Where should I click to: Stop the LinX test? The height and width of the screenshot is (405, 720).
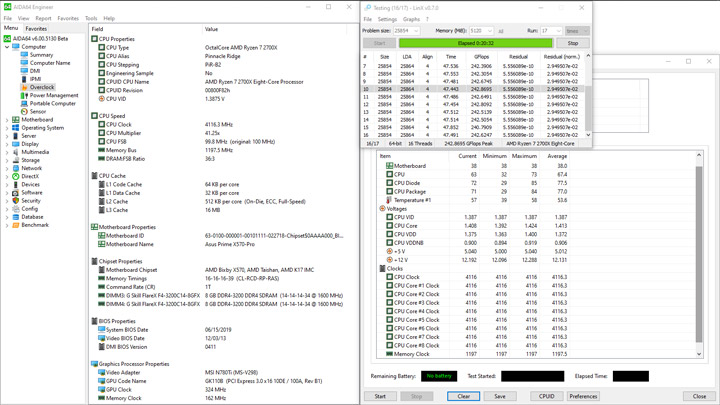[573, 43]
